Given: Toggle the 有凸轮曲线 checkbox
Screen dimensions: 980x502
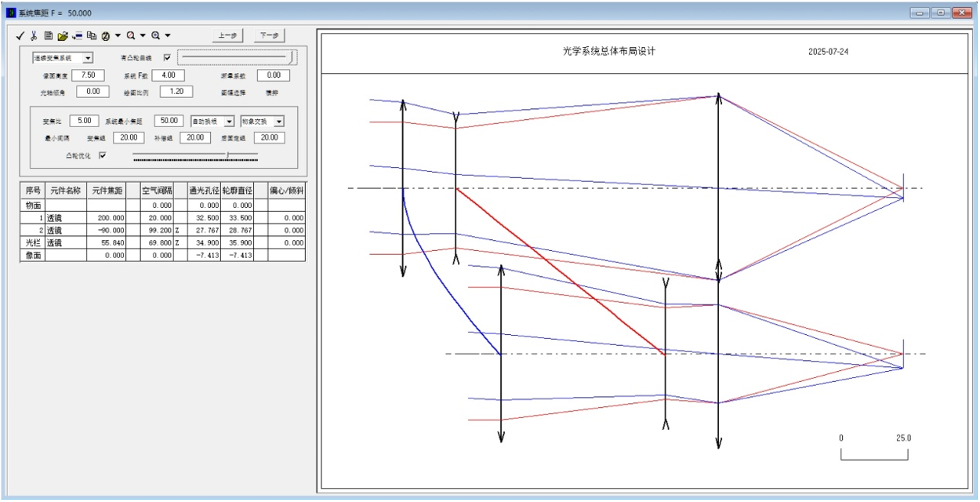Looking at the screenshot, I should pos(166,57).
